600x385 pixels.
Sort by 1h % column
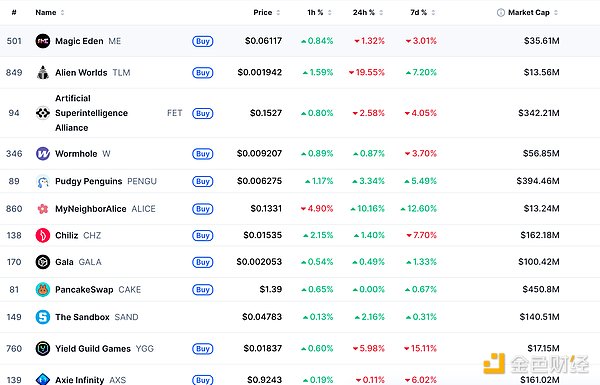pos(319,13)
